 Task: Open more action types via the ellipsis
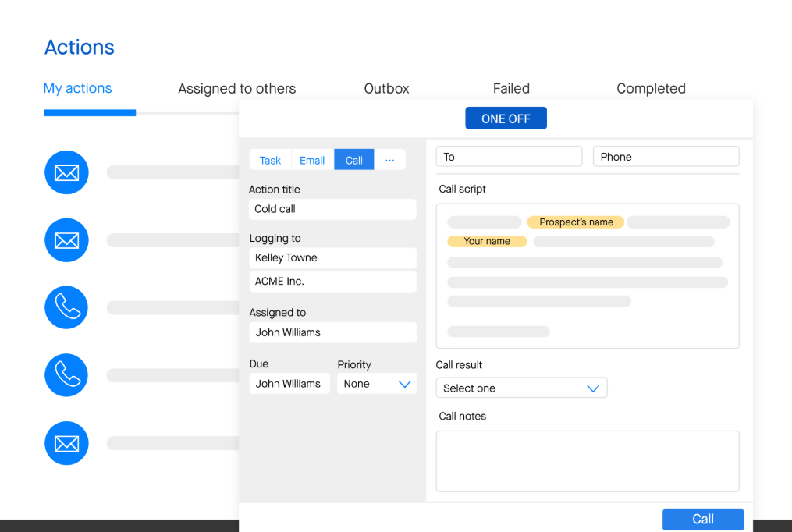[x=389, y=159]
